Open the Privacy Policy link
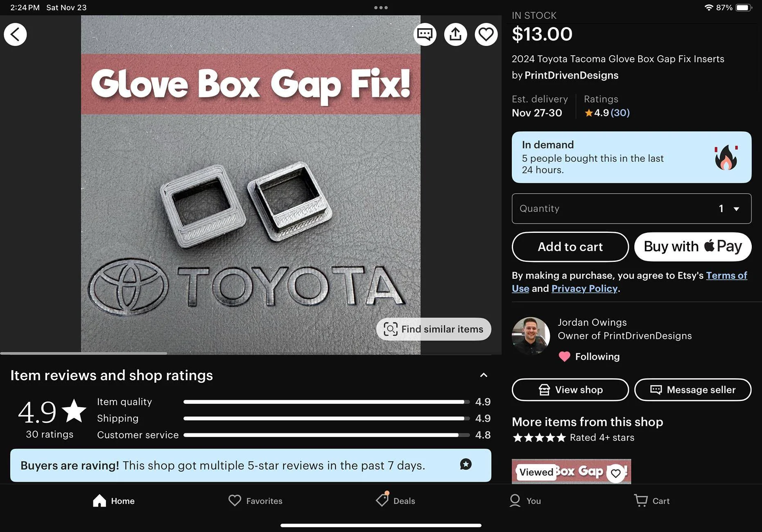Viewport: 762px width, 532px height. pos(584,289)
